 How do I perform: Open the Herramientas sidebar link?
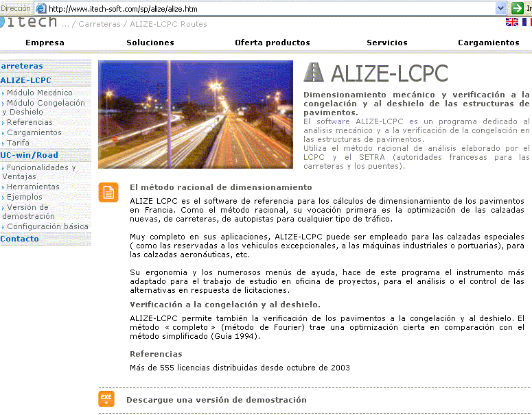pos(33,187)
